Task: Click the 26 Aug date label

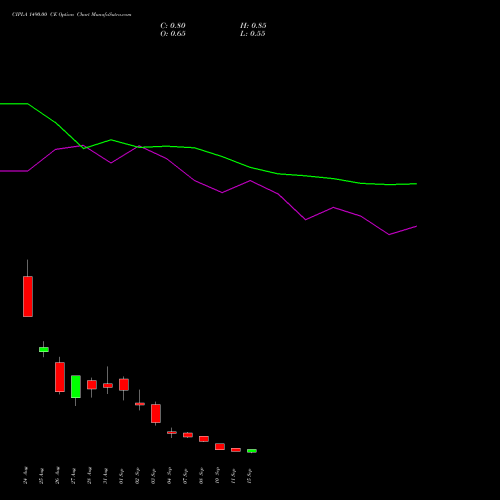Action: (x=58, y=475)
